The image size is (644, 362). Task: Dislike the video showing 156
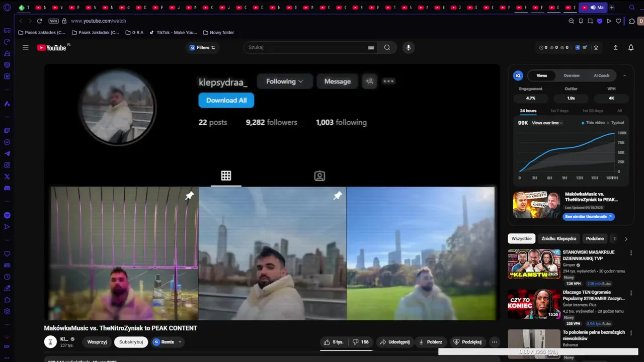(361, 342)
